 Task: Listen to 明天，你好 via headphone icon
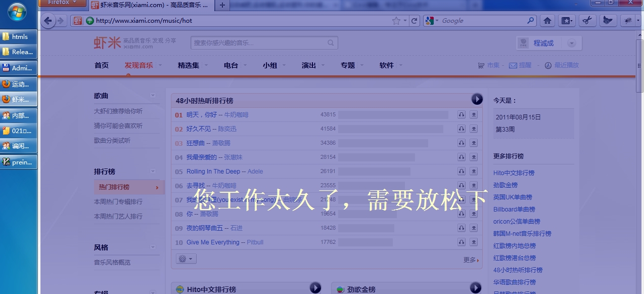(x=462, y=115)
